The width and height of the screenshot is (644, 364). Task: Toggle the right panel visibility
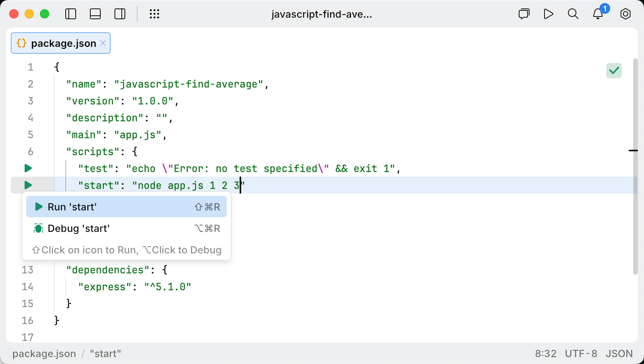pos(120,14)
